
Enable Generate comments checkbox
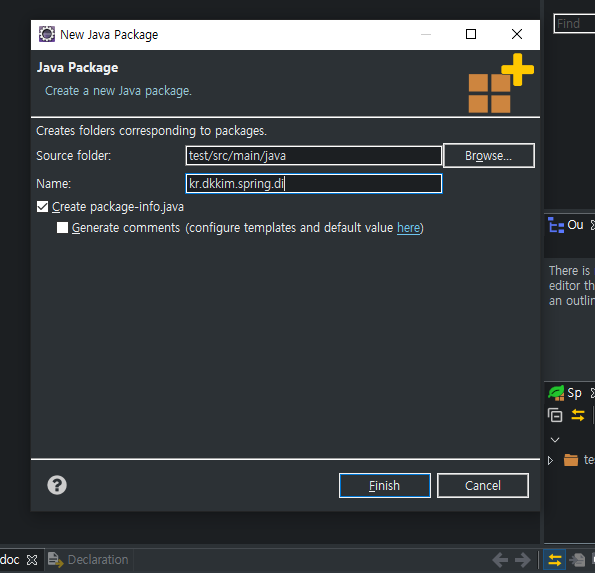[62, 228]
